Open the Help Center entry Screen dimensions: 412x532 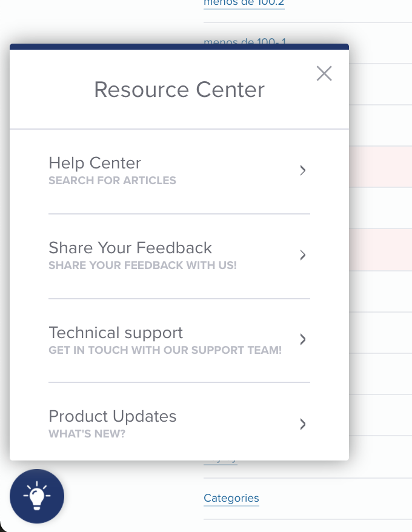[179, 171]
